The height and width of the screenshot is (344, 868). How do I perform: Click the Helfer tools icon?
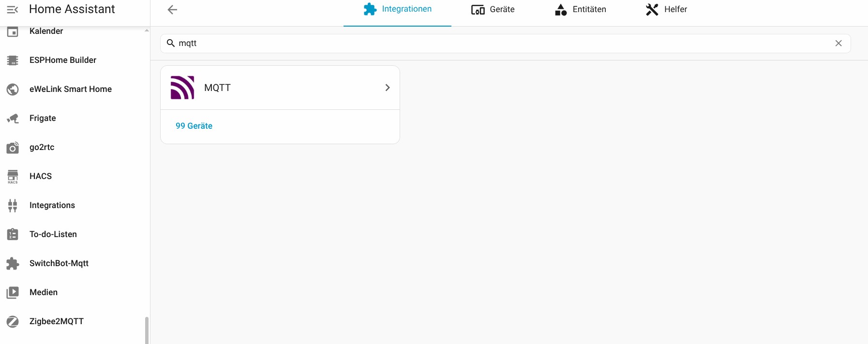click(652, 10)
